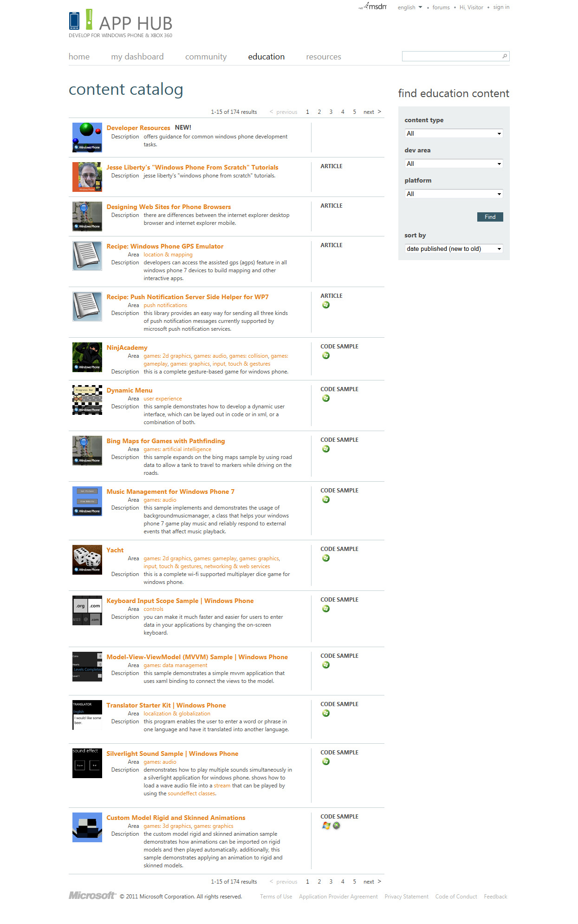Click forums link in header
This screenshot has height=924, width=578.
pyautogui.click(x=441, y=7)
